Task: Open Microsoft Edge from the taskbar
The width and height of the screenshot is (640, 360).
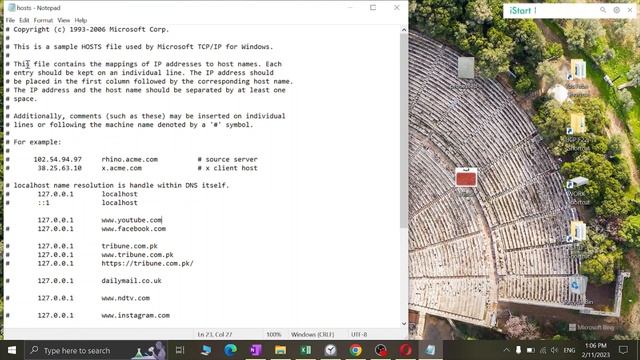Action: pyautogui.click(x=231, y=350)
